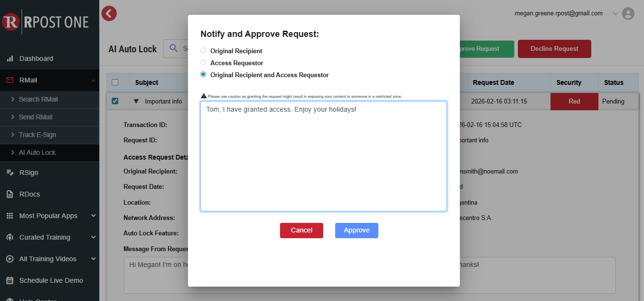Click the RSign pen icon
644x301 pixels.
pyautogui.click(x=10, y=173)
